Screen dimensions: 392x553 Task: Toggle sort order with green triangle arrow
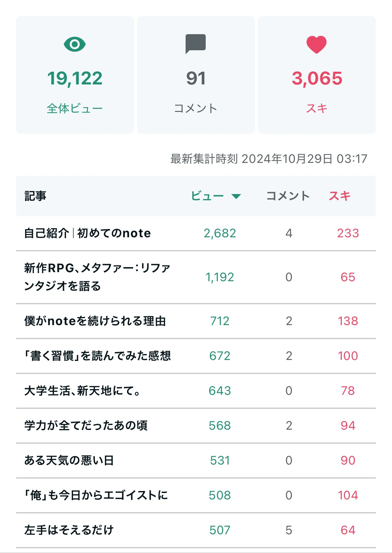point(236,196)
